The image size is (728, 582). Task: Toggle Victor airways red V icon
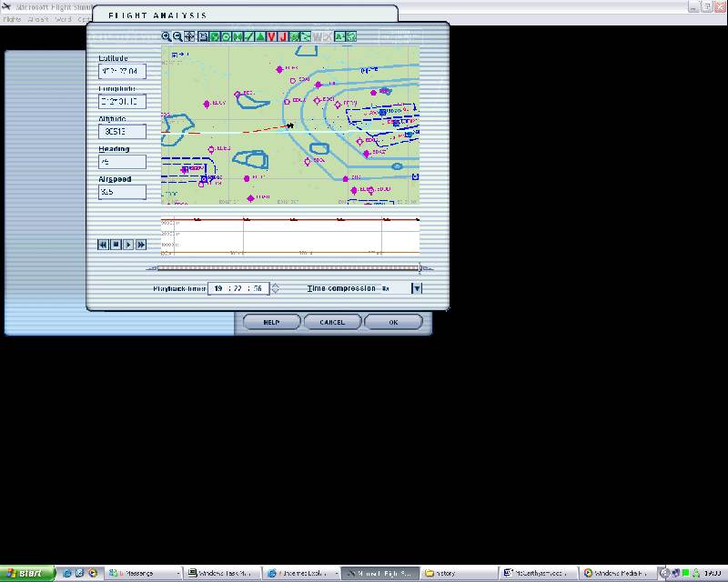point(271,36)
